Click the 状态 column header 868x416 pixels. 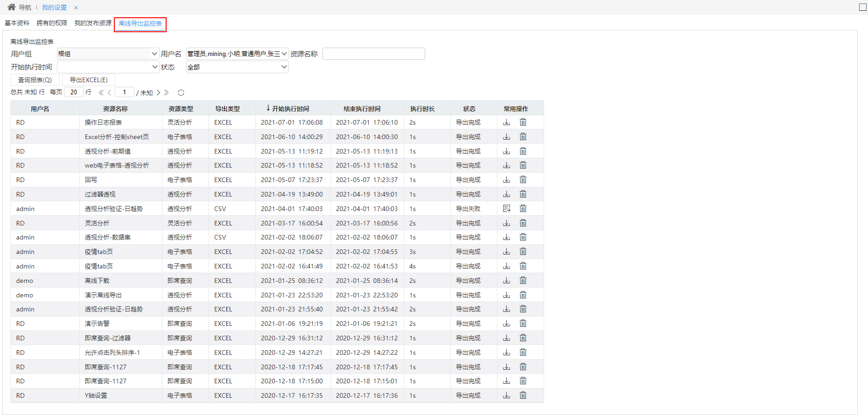pos(469,109)
